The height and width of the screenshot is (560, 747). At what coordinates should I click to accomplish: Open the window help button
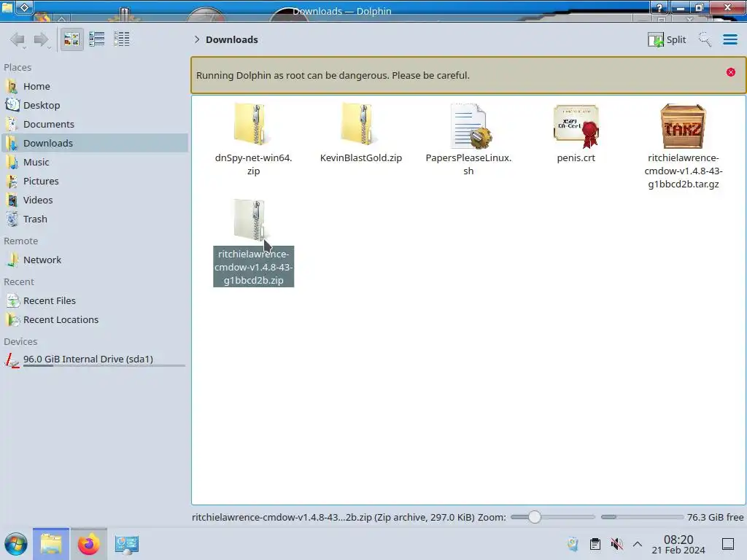(x=659, y=7)
